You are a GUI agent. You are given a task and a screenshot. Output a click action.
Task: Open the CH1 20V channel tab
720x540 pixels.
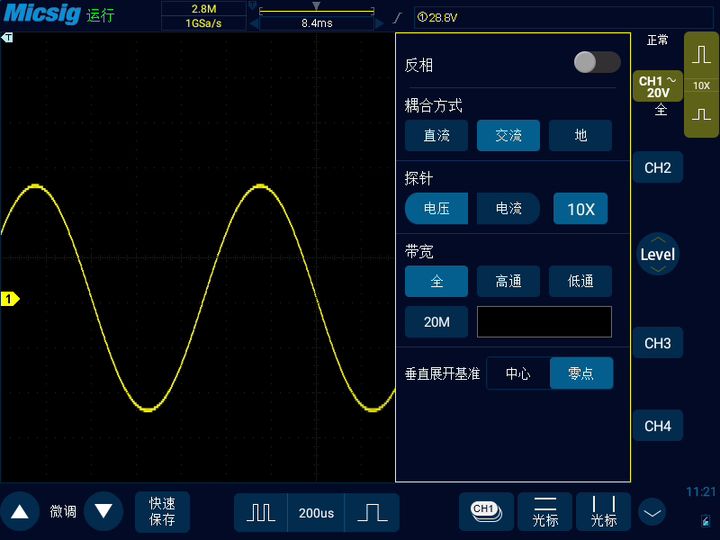[658, 86]
